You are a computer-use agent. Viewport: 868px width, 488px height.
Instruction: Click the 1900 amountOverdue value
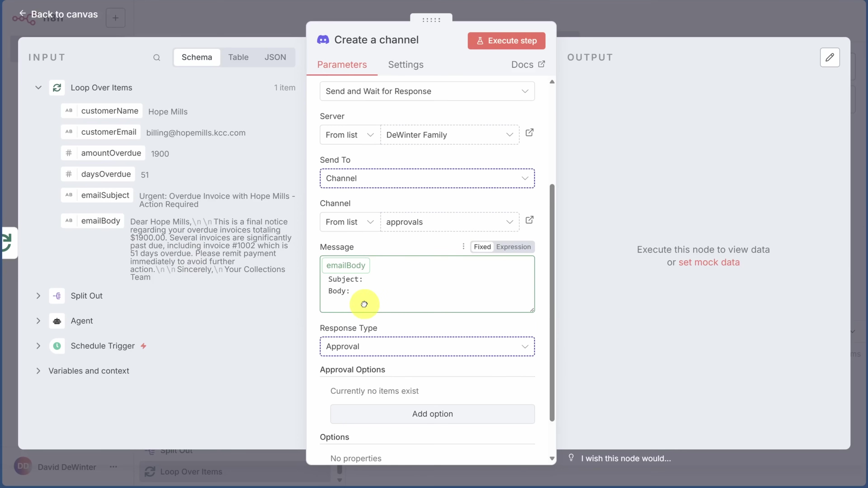tap(160, 154)
